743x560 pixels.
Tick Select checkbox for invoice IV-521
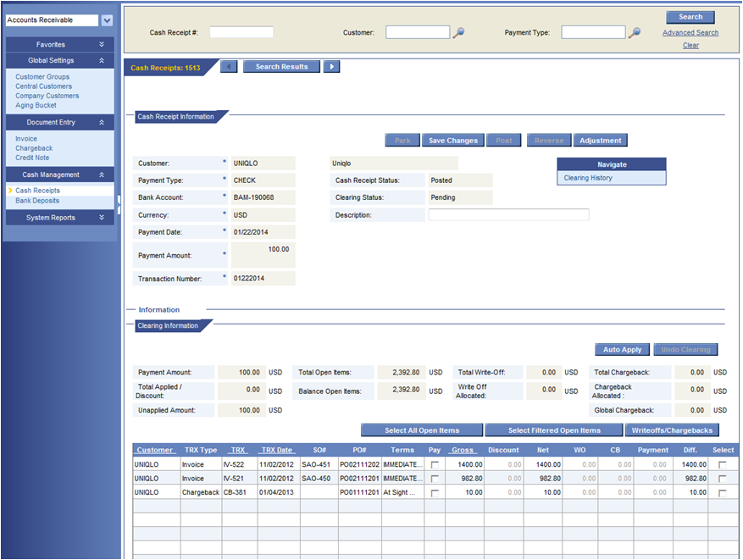coord(723,479)
